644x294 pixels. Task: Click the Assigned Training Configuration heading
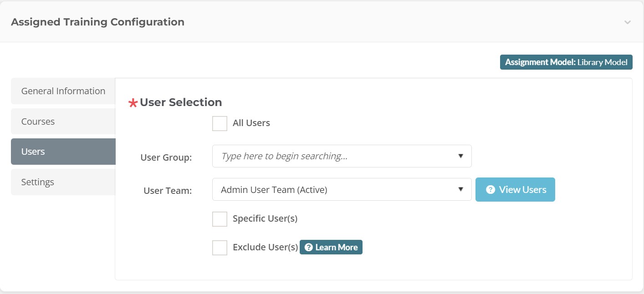(x=97, y=22)
